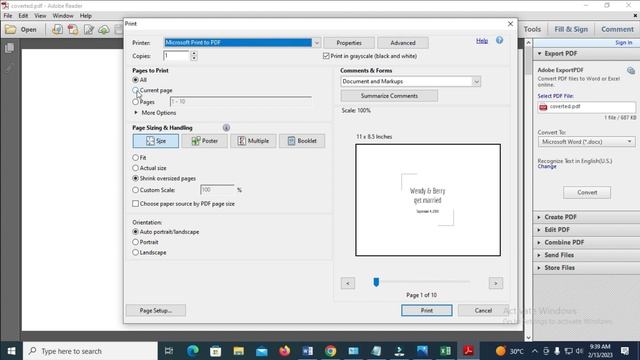Open the notification center icon

tap(624, 351)
